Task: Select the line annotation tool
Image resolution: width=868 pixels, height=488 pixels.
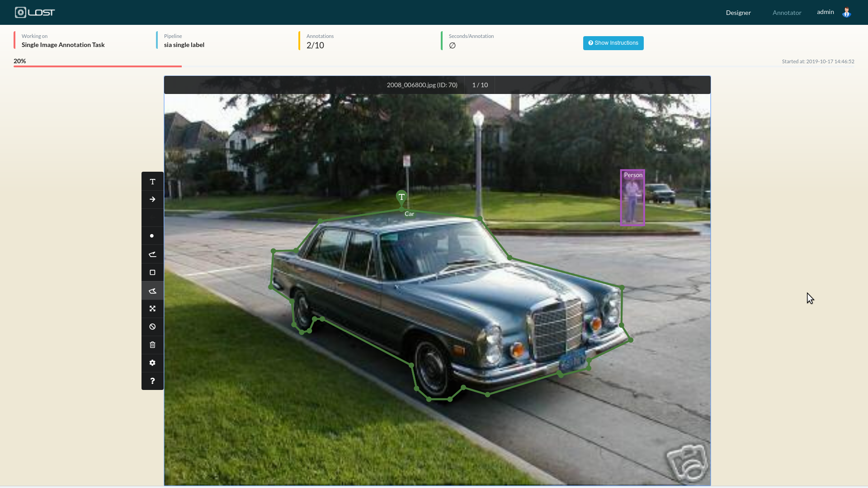Action: (152, 254)
